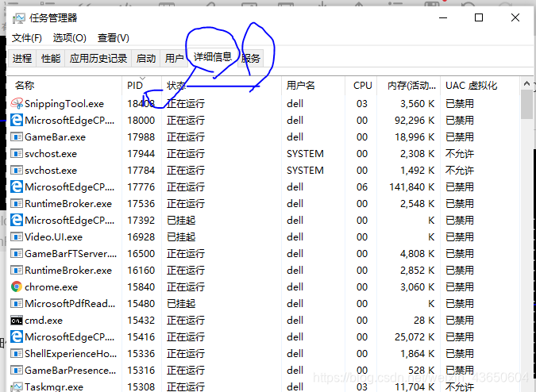
Task: Click icon of RuntimeBroker.exe PID 16160
Action: click(x=17, y=271)
